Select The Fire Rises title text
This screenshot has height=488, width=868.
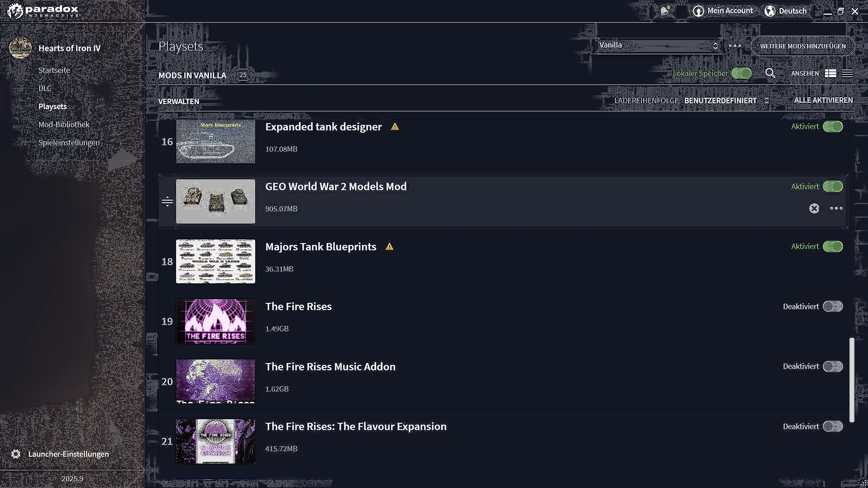pyautogui.click(x=298, y=306)
